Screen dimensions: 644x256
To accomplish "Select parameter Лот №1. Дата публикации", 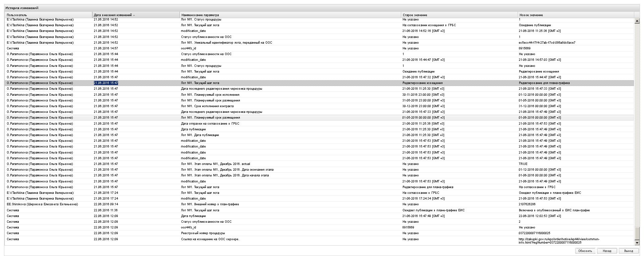I will (x=200, y=135).
